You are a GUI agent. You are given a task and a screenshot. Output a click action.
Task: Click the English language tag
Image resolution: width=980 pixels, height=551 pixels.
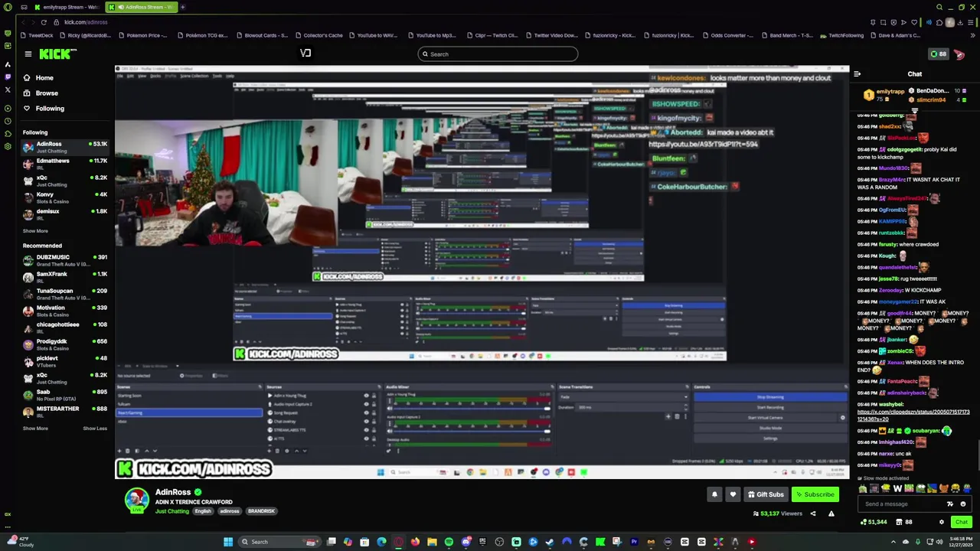point(203,511)
